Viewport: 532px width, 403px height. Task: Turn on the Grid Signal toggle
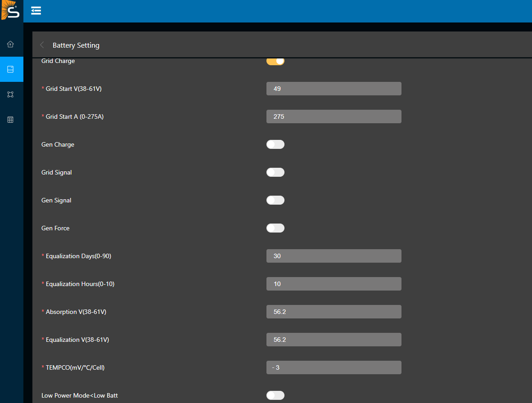tap(275, 172)
